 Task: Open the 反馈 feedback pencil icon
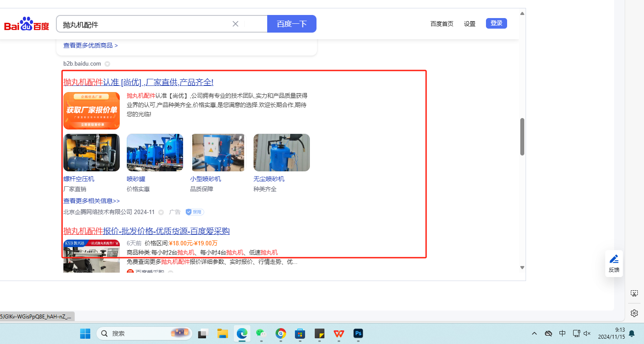tap(614, 259)
